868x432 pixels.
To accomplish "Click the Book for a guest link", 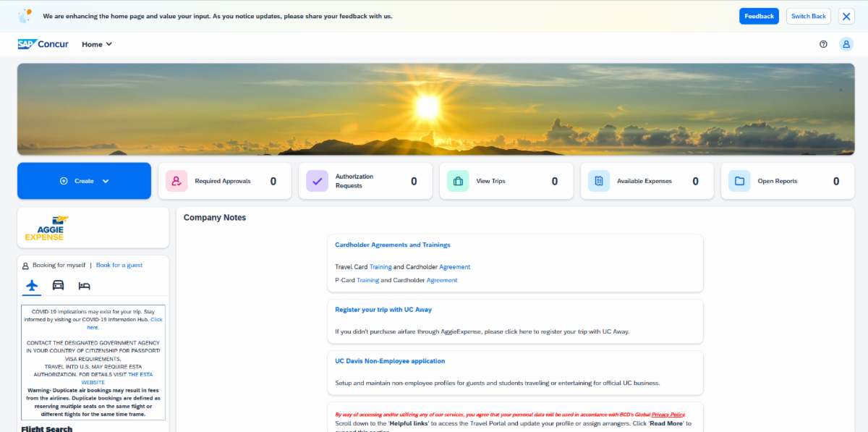I will (119, 265).
